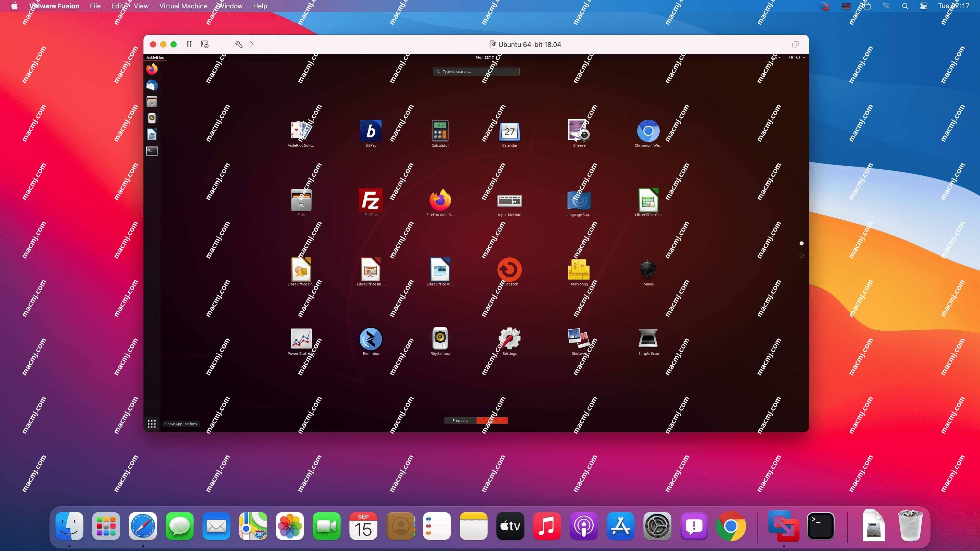Screen dimensions: 980x551
Task: Launch Firefox Web Browser
Action: point(440,200)
